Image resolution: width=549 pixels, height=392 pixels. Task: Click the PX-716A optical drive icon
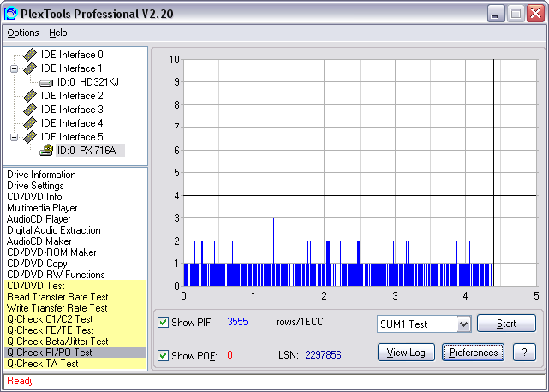pyautogui.click(x=46, y=150)
